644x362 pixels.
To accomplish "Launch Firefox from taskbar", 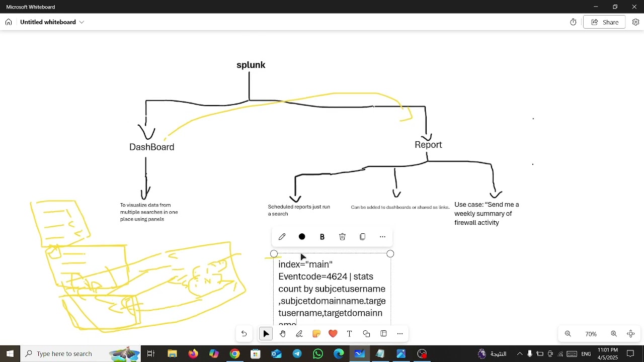I will (x=193, y=354).
